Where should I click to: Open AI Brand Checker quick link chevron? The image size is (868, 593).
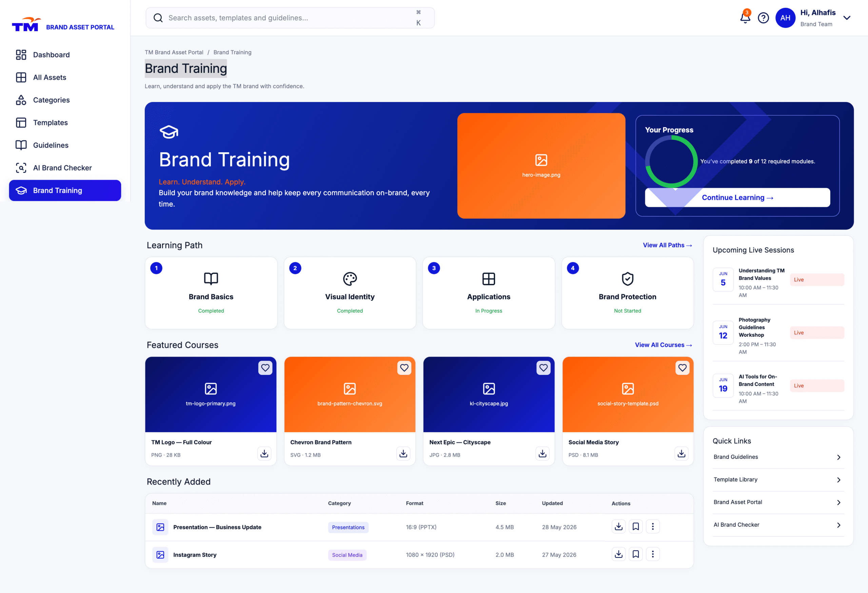[839, 525]
